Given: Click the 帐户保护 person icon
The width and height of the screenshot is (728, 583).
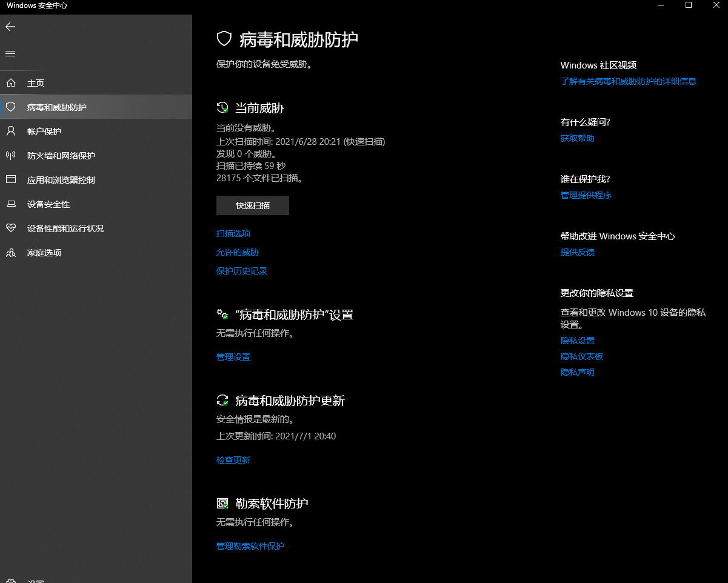Looking at the screenshot, I should [10, 132].
